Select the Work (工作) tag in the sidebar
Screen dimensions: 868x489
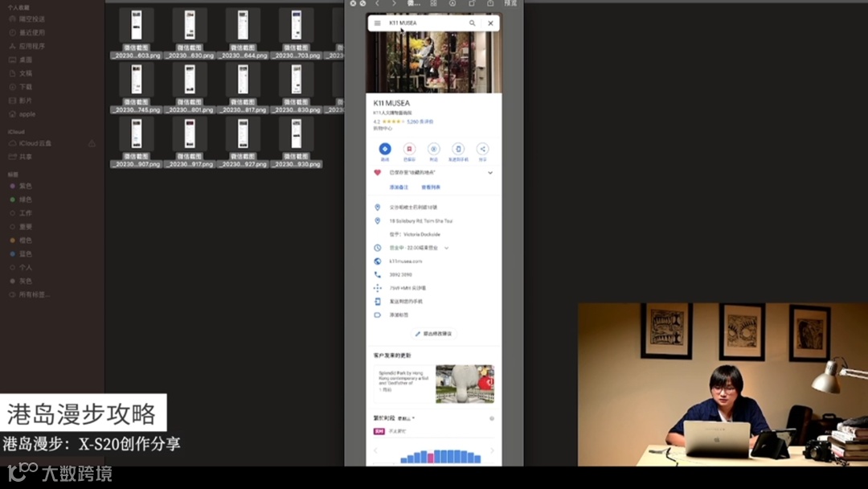coord(21,213)
